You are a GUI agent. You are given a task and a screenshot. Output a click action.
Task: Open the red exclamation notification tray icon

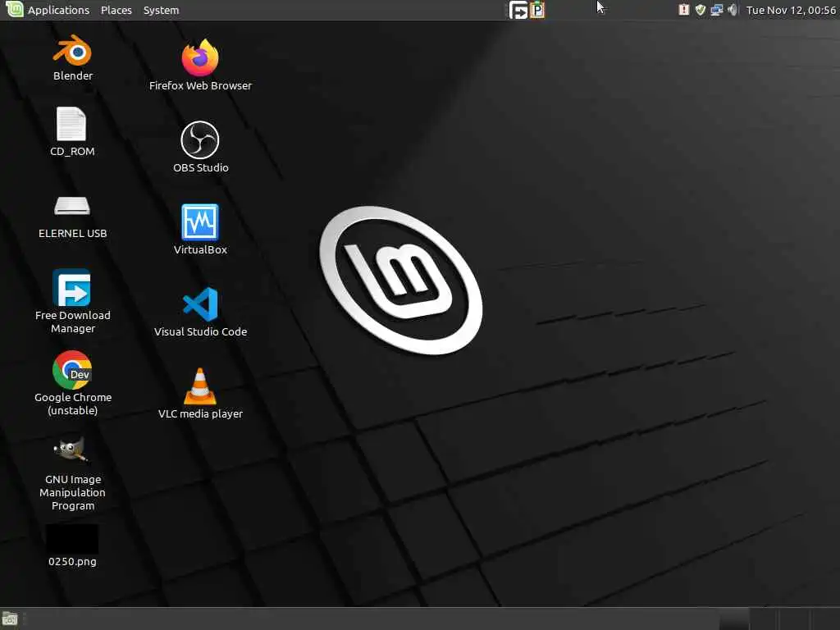tap(683, 10)
